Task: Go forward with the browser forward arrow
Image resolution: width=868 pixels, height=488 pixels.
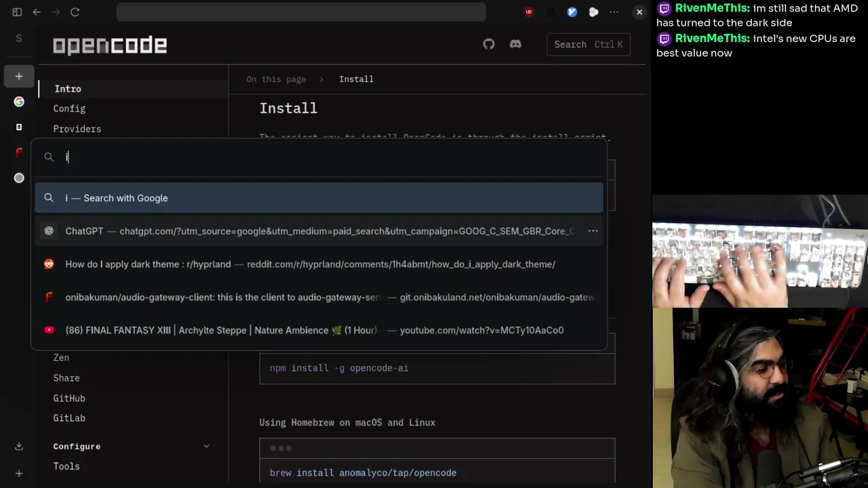Action: pos(56,12)
